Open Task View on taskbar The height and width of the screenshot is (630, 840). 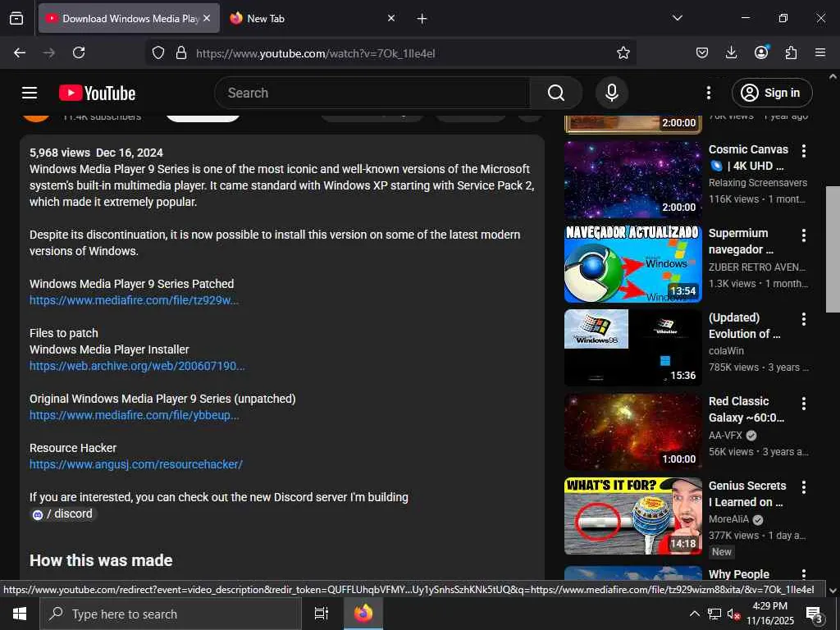pos(321,614)
